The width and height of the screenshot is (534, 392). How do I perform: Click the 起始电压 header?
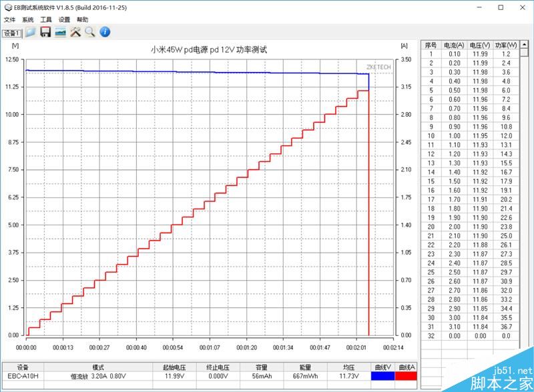pos(174,367)
